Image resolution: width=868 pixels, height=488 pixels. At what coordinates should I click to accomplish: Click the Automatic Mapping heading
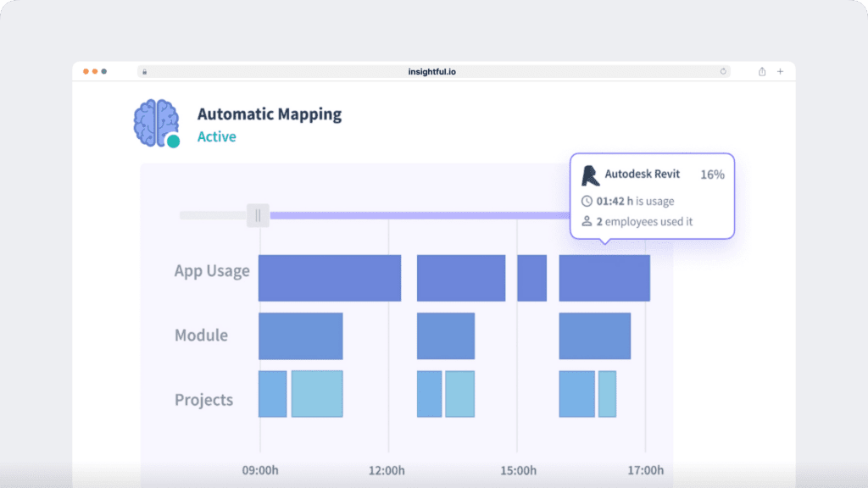pyautogui.click(x=270, y=114)
